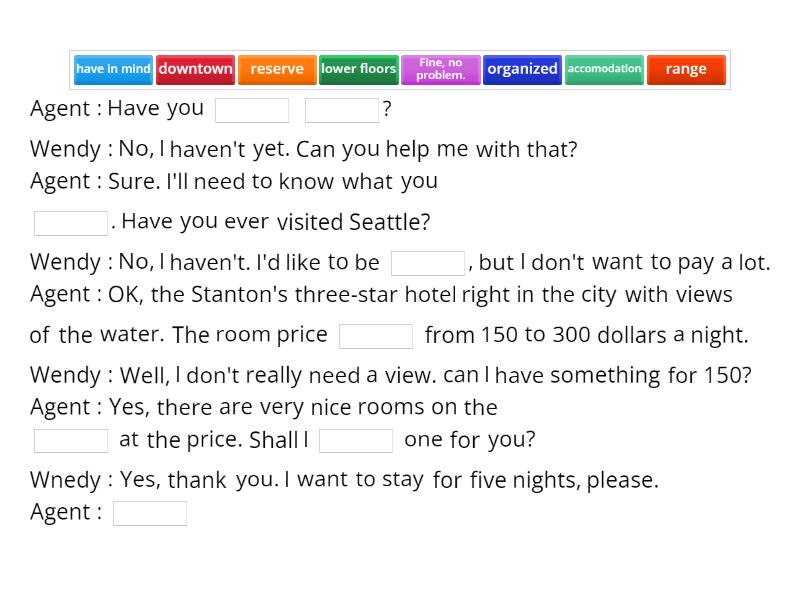Screen dimensions: 800x600
Task: Click the text 'visited Seattle?'
Action: [355, 222]
